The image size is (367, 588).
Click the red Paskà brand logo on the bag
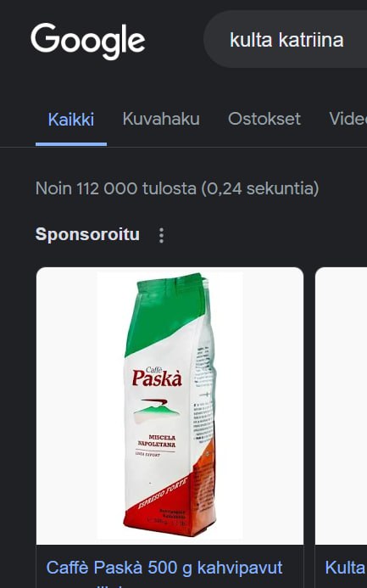pyautogui.click(x=157, y=378)
